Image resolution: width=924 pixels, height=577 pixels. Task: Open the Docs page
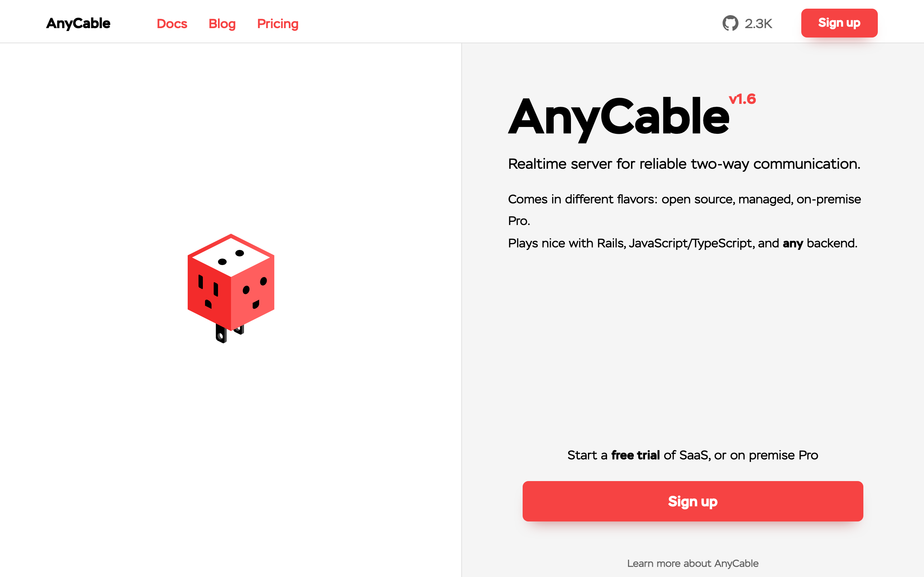pos(172,24)
